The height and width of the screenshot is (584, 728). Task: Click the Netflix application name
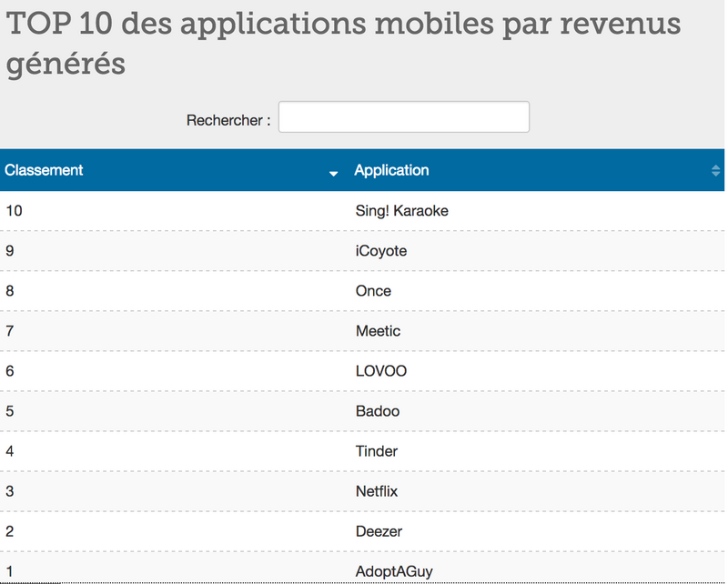click(x=377, y=491)
